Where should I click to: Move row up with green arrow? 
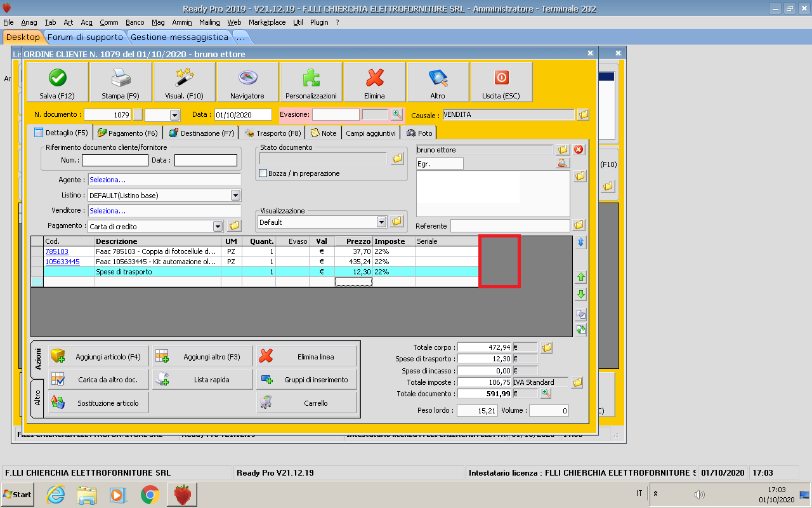tap(580, 277)
